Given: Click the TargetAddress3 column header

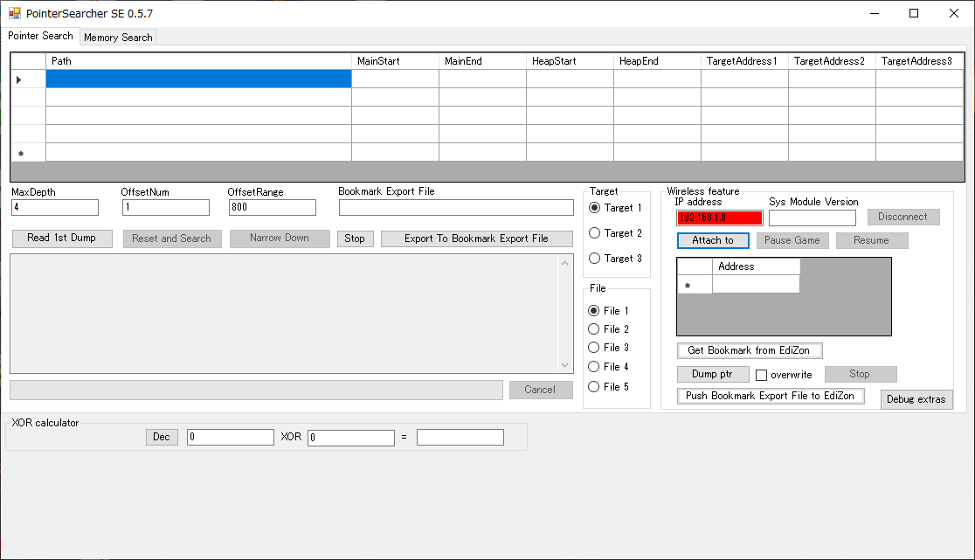Looking at the screenshot, I should click(920, 61).
